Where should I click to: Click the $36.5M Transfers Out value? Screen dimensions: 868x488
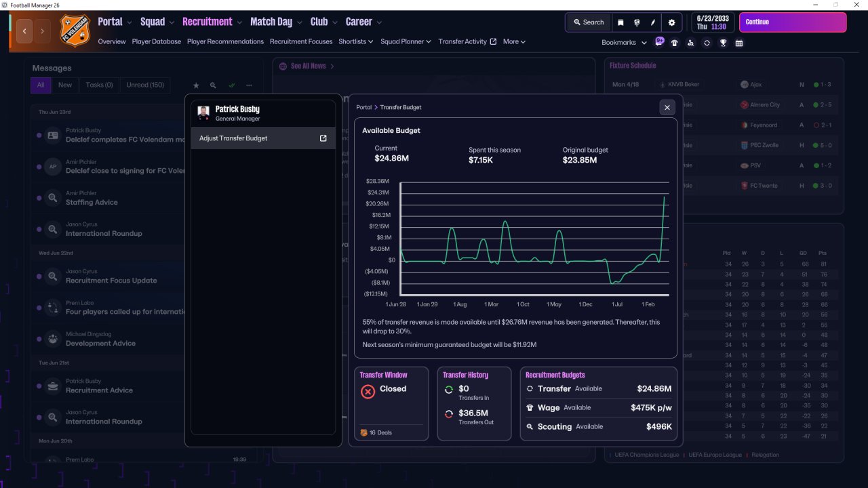473,413
